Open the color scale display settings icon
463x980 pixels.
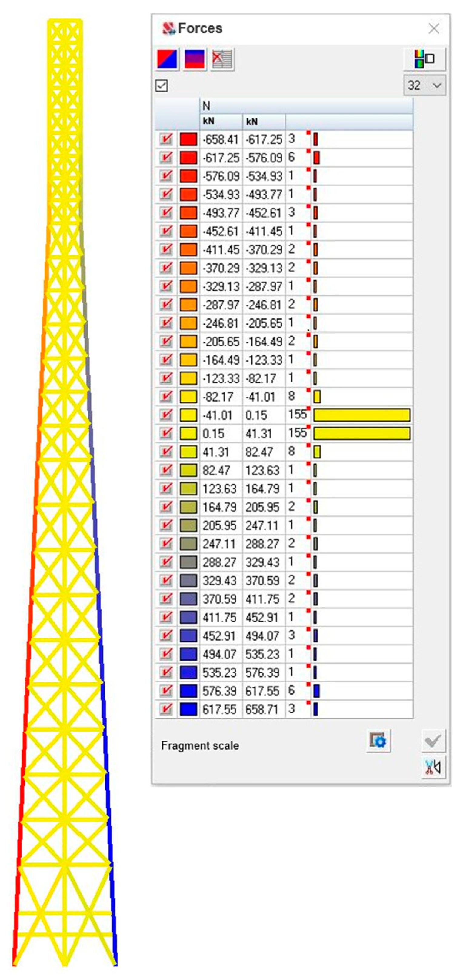(424, 59)
